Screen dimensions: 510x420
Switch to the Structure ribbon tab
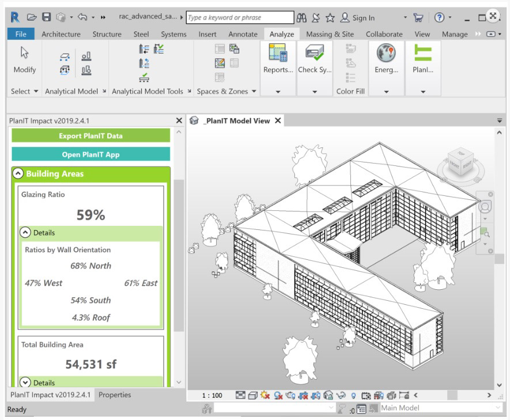107,34
